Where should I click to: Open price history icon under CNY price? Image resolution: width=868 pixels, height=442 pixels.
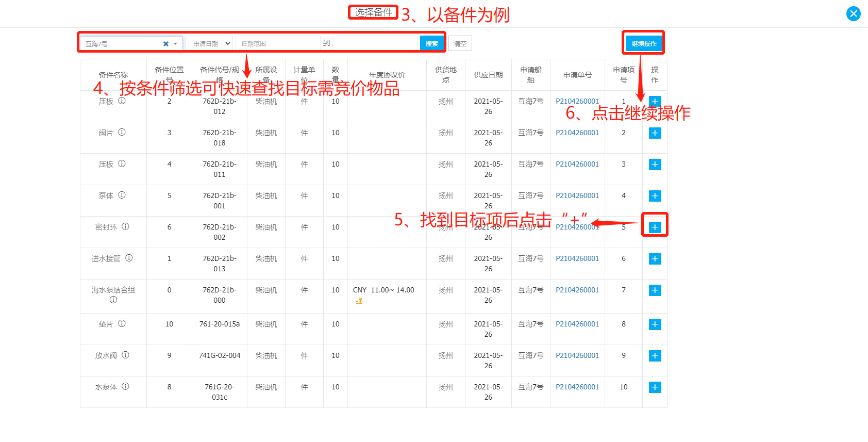tap(359, 301)
